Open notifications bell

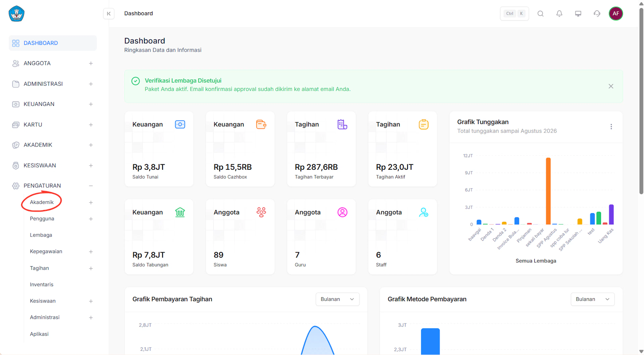(559, 13)
